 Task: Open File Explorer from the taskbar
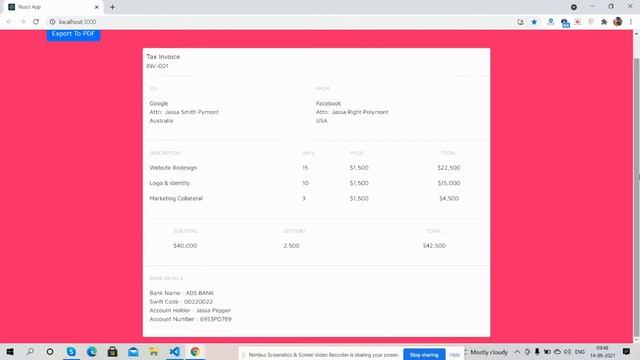coord(154,351)
